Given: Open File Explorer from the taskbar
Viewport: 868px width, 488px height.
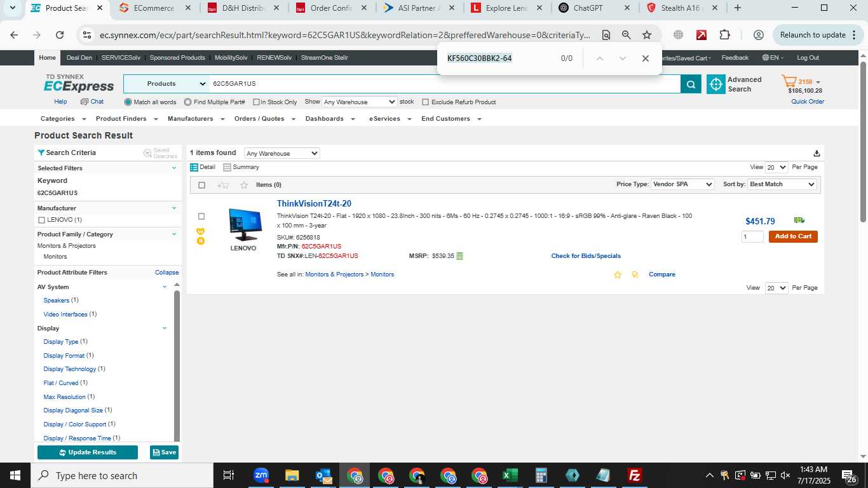Looking at the screenshot, I should point(292,475).
